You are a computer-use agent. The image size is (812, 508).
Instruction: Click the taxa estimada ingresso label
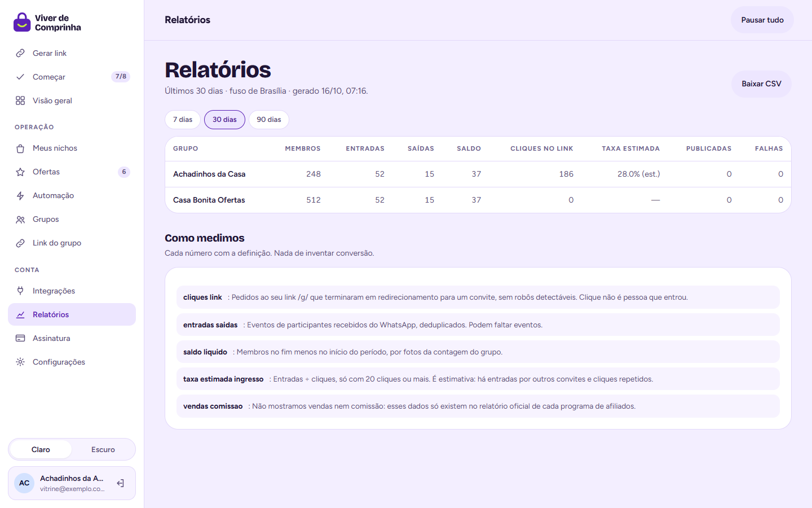[223, 379]
